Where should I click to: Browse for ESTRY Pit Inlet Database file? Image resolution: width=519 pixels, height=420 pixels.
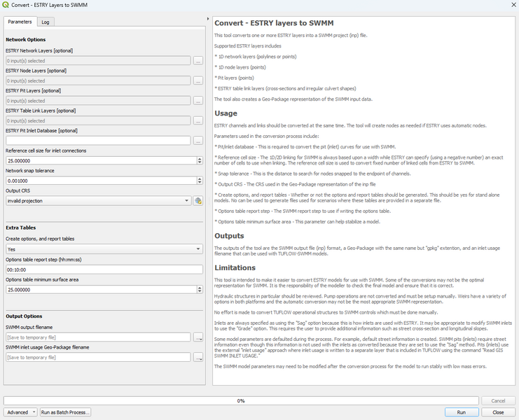click(198, 141)
